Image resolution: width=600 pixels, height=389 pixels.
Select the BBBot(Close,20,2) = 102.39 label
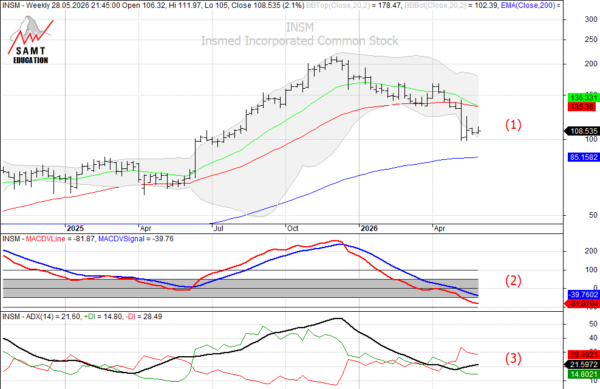453,5
